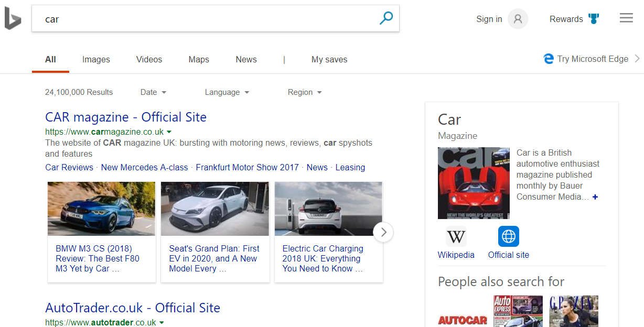The image size is (644, 327).
Task: Expand the Language filter dropdown
Action: tap(227, 92)
